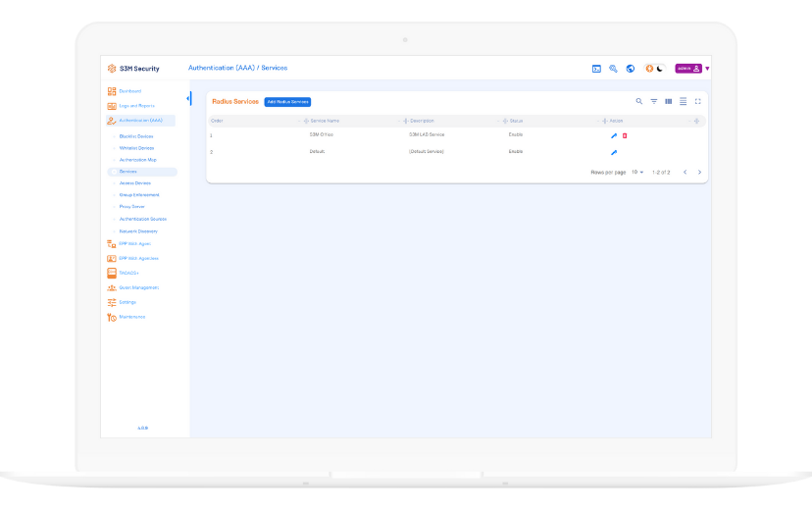The height and width of the screenshot is (511, 812).
Task: Select Access Devices in the sidebar
Action: point(135,183)
